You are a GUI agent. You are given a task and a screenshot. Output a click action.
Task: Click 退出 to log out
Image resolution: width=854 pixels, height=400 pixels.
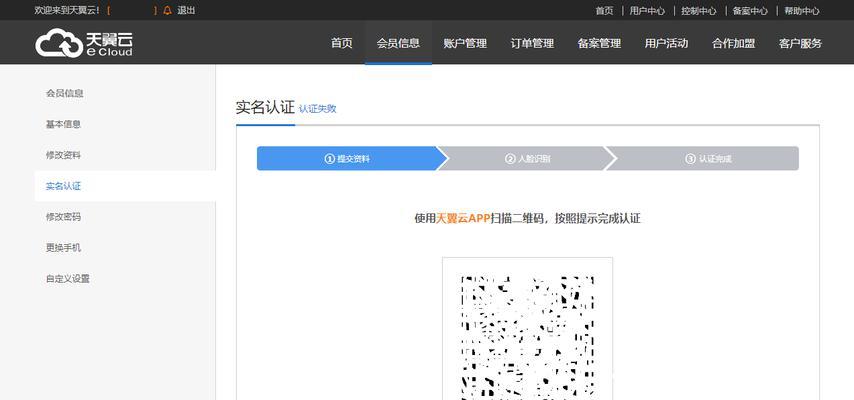pyautogui.click(x=186, y=10)
